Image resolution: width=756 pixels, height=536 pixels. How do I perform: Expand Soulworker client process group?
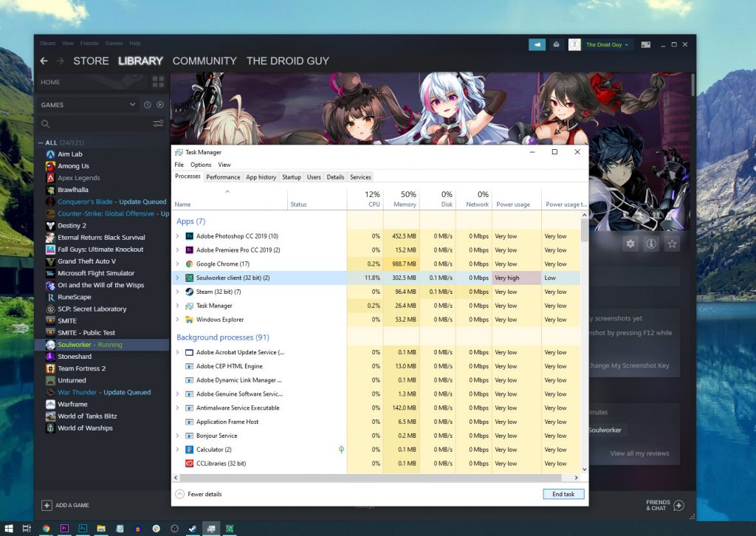click(x=177, y=278)
